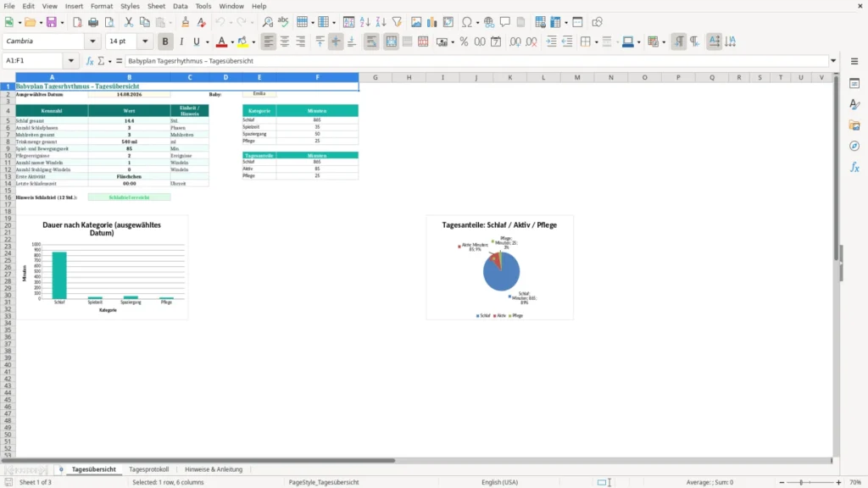This screenshot has height=488, width=868.
Task: Click the English (USA) language status field
Action: (x=499, y=482)
